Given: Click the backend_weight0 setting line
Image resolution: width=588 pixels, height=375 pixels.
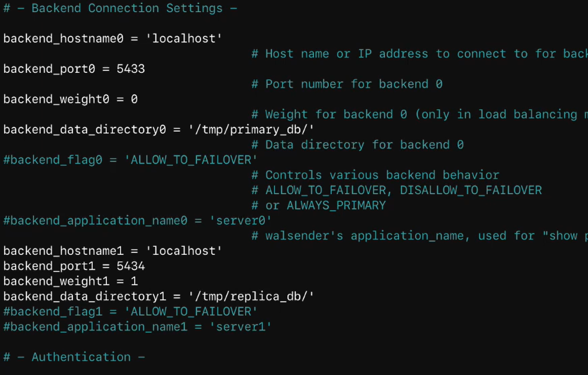Looking at the screenshot, I should [x=71, y=99].
